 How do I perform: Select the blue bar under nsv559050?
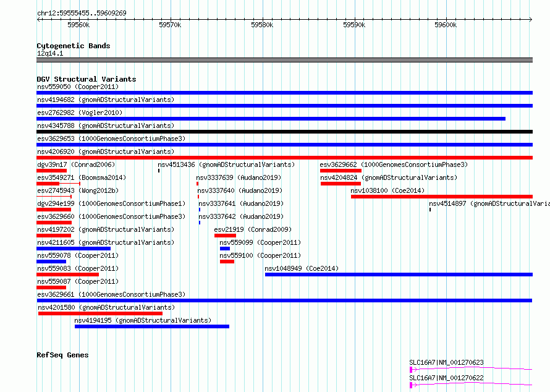coord(284,93)
